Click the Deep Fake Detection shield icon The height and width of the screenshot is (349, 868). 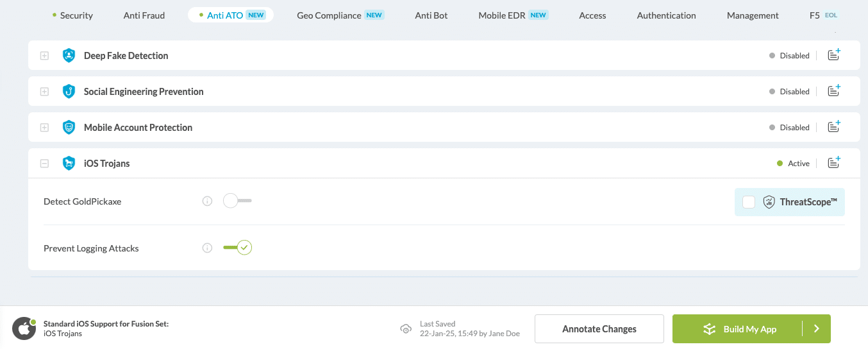click(69, 56)
